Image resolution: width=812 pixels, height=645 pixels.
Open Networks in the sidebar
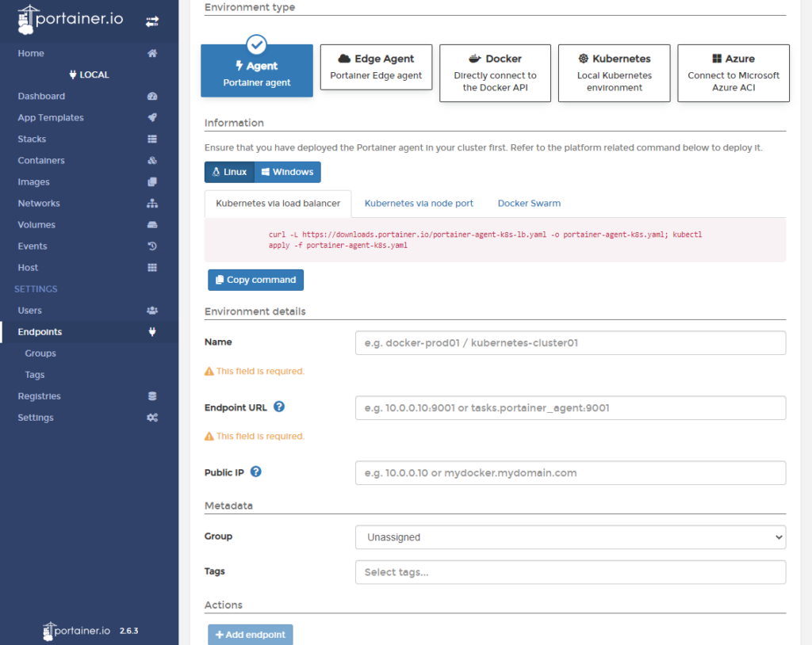pos(89,204)
